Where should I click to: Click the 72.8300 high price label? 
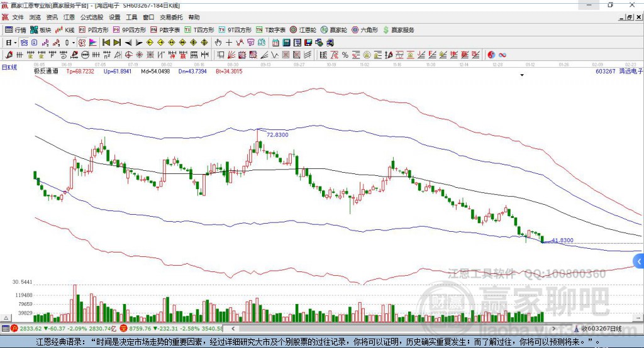(x=277, y=134)
